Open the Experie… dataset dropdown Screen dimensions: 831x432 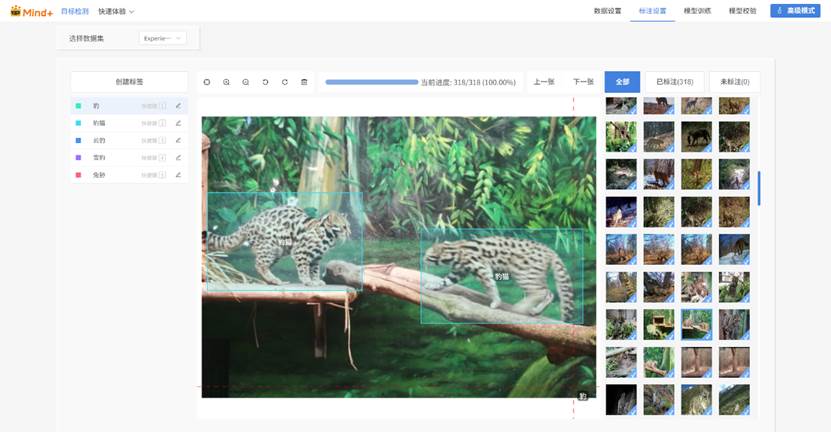(162, 38)
